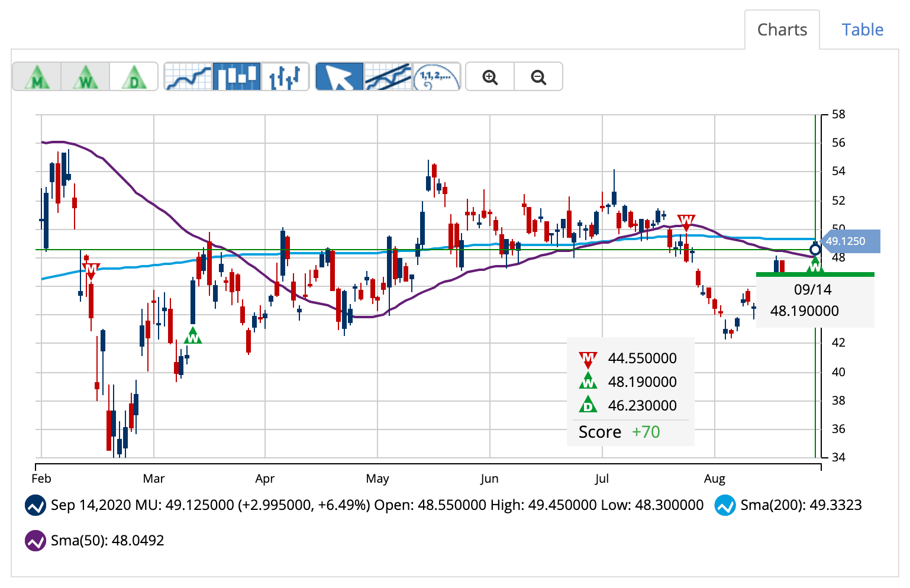This screenshot has height=588, width=910.
Task: Choose the trend channel drawing tool
Action: 388,76
